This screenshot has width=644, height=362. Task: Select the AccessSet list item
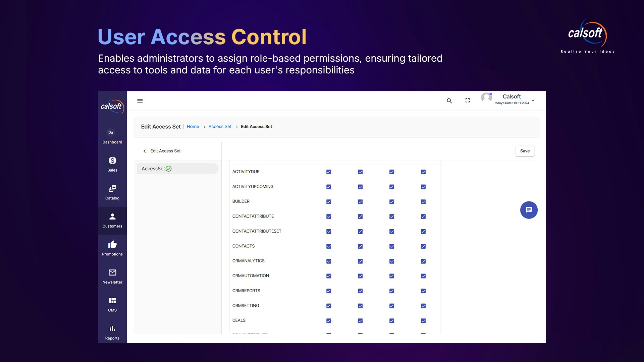coord(178,169)
